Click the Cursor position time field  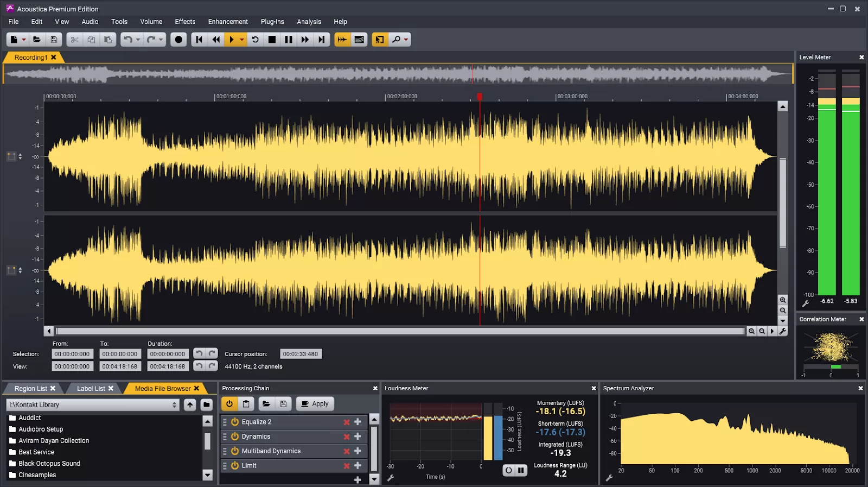(x=301, y=354)
